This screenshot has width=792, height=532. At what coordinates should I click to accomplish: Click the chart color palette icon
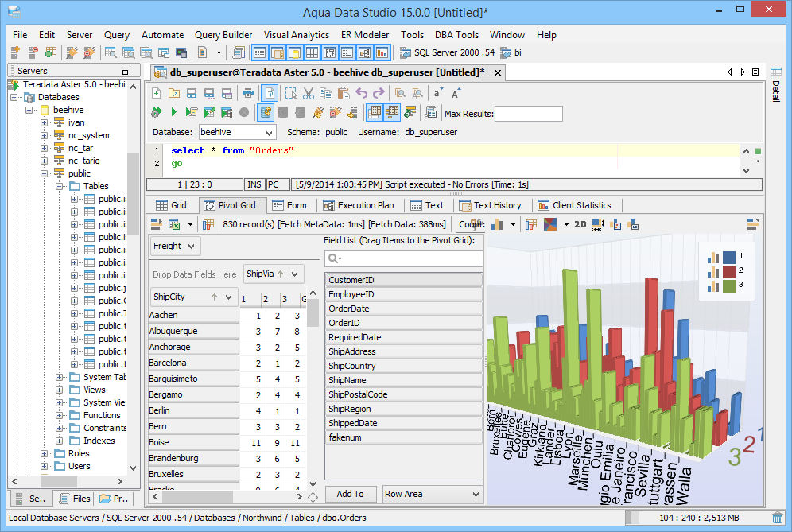click(x=550, y=224)
